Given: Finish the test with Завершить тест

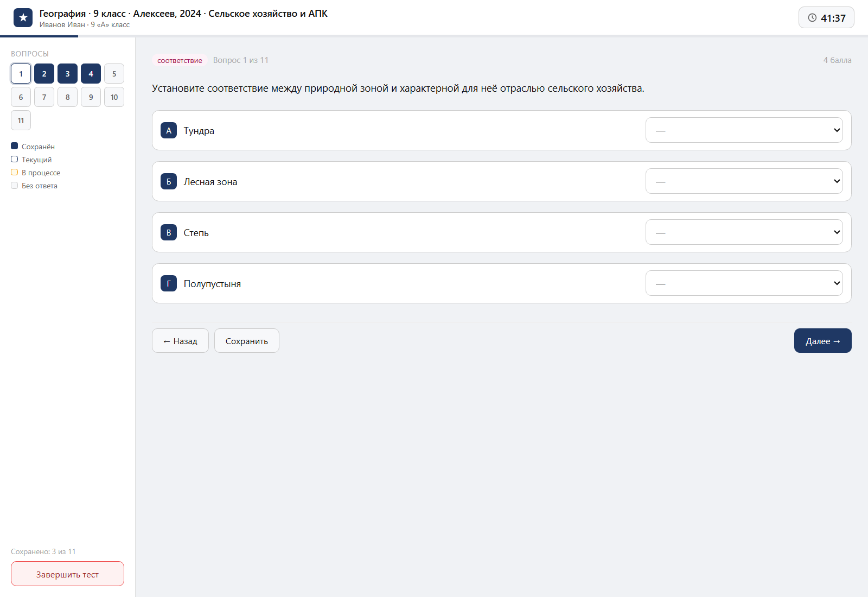Looking at the screenshot, I should (67, 574).
